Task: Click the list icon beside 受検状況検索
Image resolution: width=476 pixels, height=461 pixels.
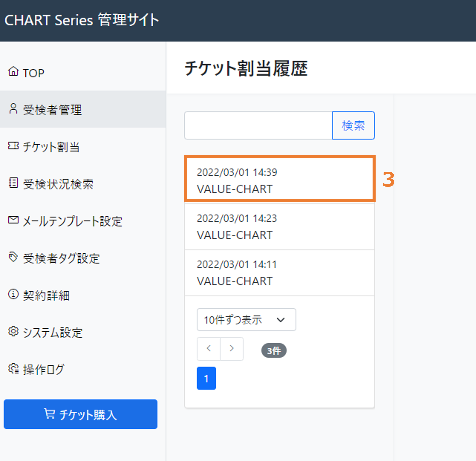Action: pos(13,182)
